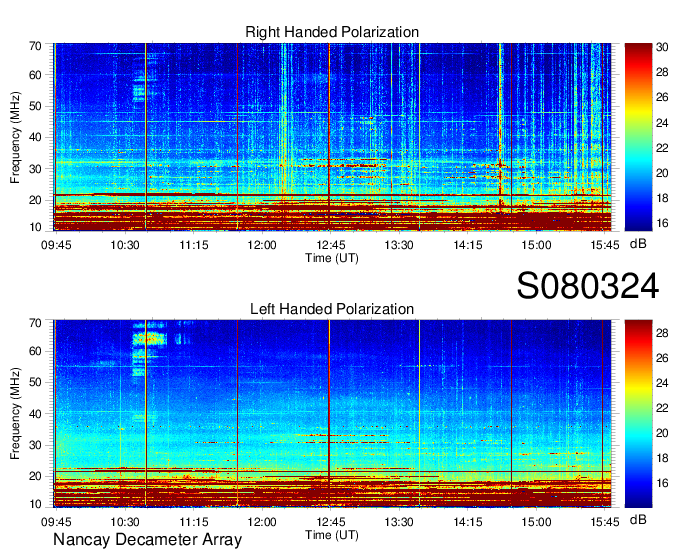Click the "Right Handed Polarization" plot title
The image size is (680, 552).
pos(332,32)
